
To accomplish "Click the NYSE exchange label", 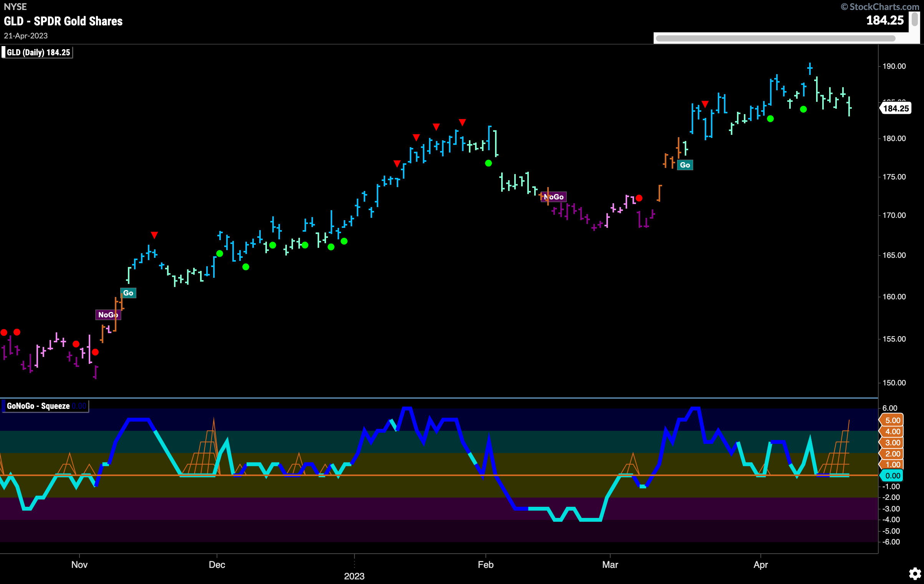I will click(15, 7).
